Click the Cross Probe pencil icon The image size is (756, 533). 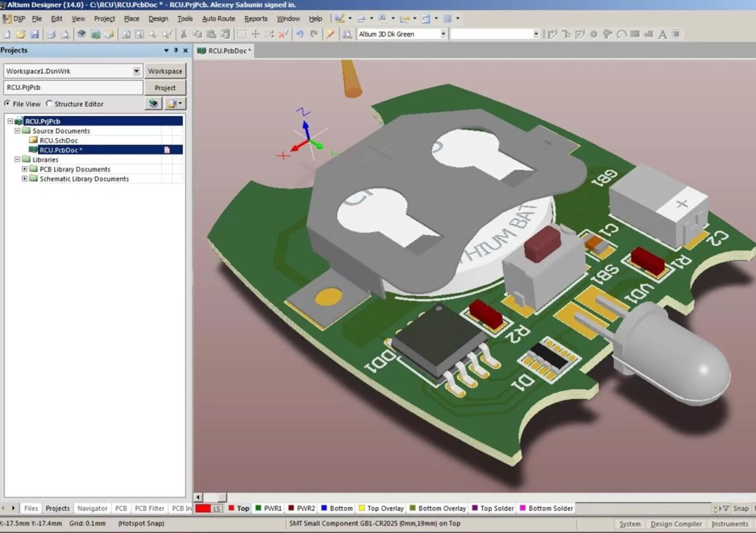(330, 34)
